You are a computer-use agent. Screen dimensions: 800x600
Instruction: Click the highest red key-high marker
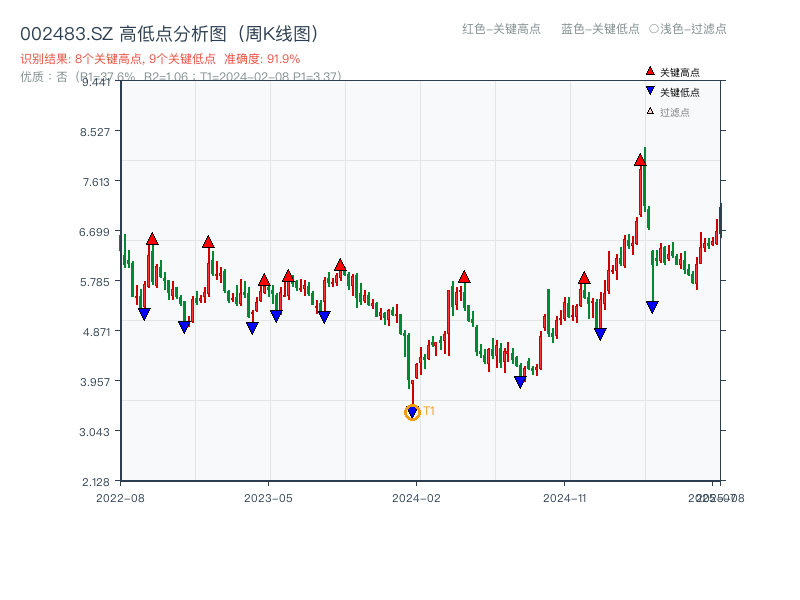[640, 160]
